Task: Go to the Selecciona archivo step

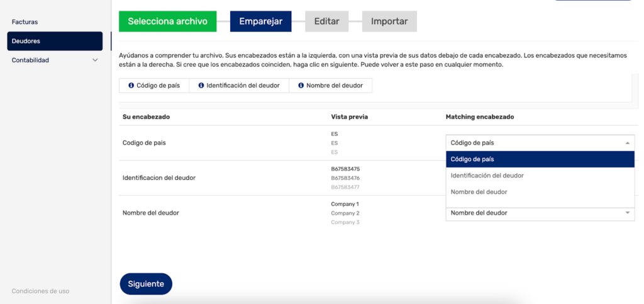Action: coord(167,21)
